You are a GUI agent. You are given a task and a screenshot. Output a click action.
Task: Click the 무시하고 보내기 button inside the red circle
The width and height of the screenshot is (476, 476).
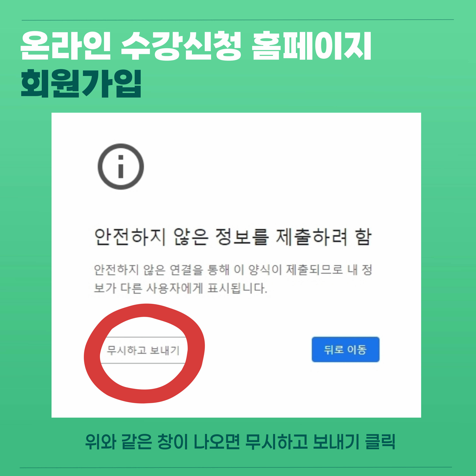pyautogui.click(x=143, y=350)
